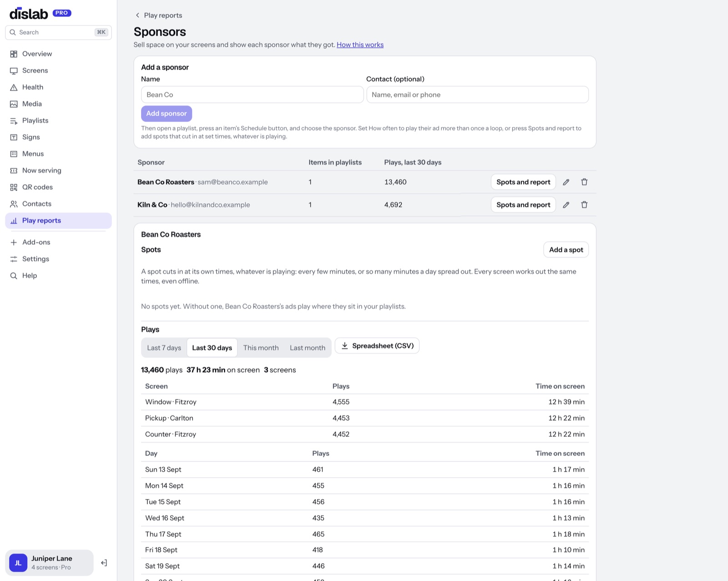Select the Last 7 days range

(x=164, y=348)
